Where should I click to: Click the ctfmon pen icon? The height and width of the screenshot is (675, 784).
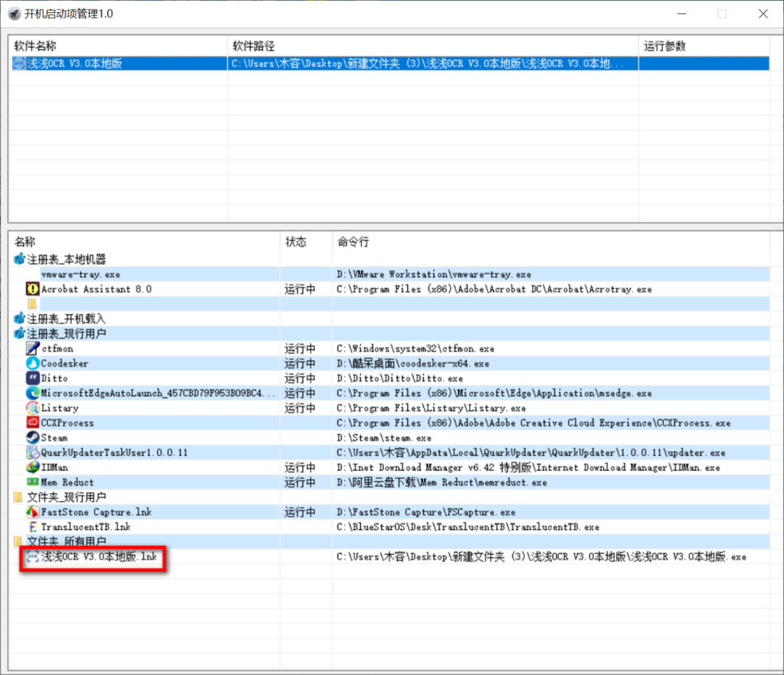click(x=33, y=348)
